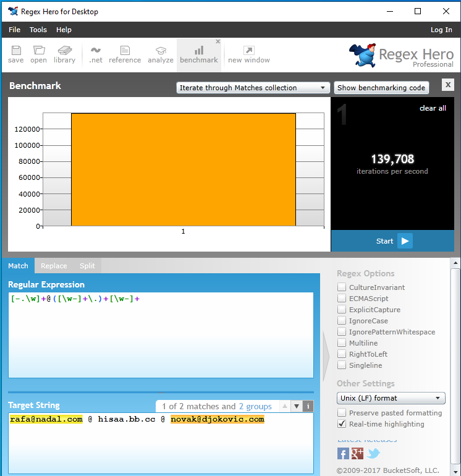The height and width of the screenshot is (476, 461).
Task: Click the benchmark toolbar icon
Action: (x=199, y=54)
